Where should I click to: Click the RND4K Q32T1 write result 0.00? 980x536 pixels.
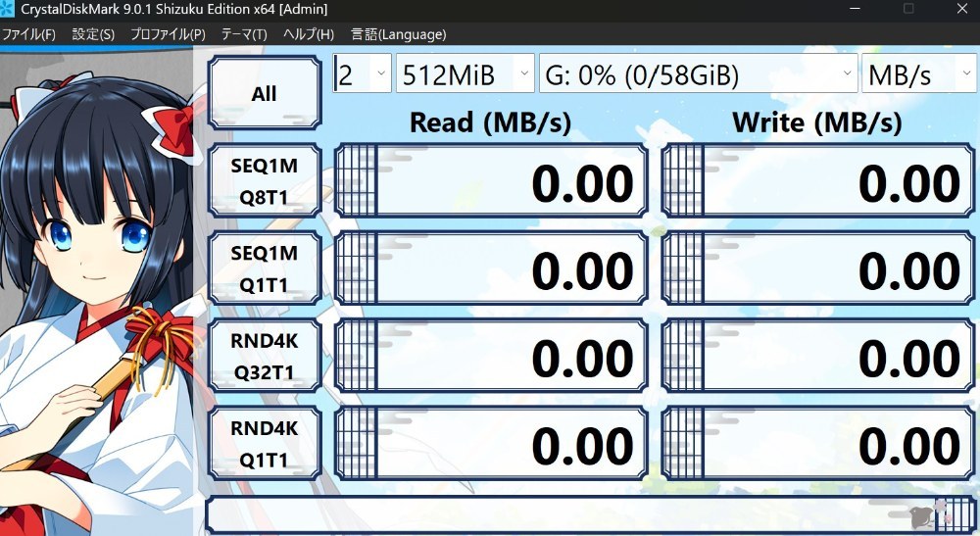pyautogui.click(x=818, y=356)
